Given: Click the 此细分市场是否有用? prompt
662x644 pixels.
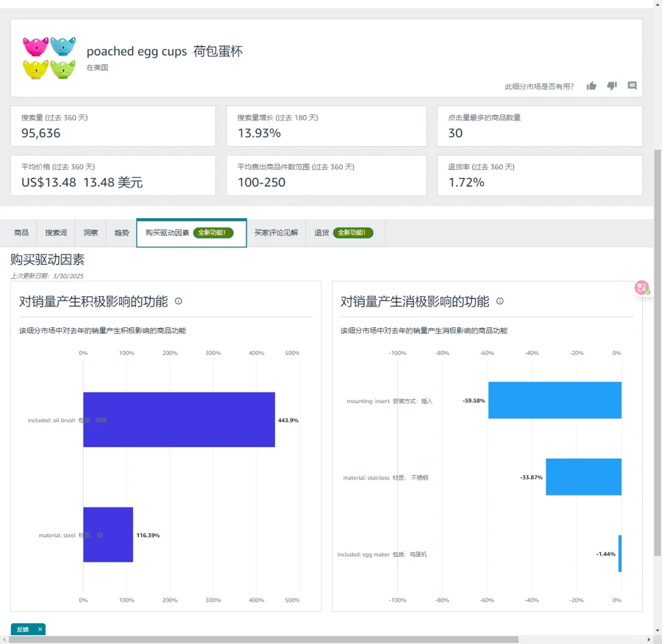Looking at the screenshot, I should 539,86.
